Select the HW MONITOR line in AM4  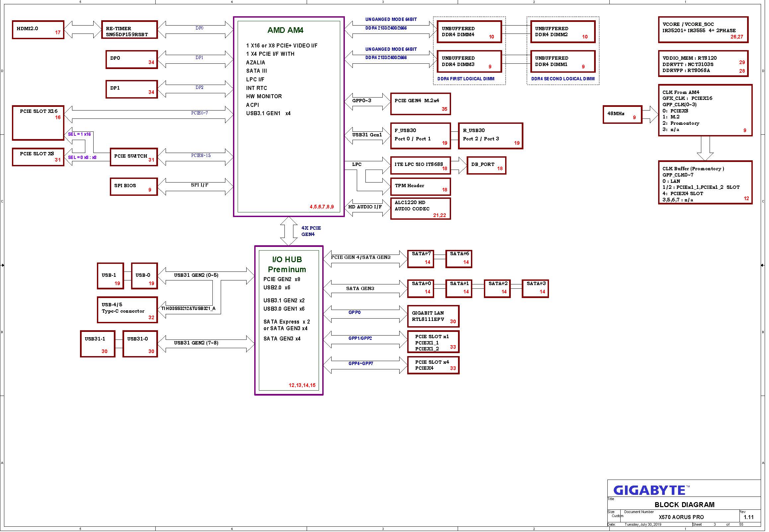[x=264, y=96]
